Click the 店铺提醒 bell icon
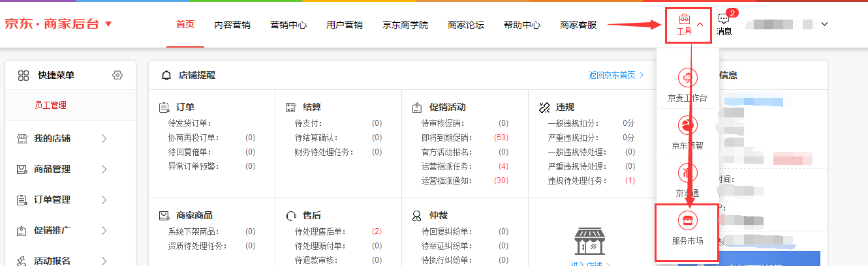868x266 pixels. click(166, 75)
